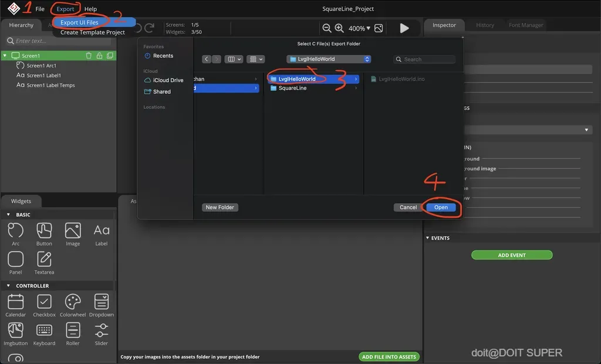The height and width of the screenshot is (364, 601).
Task: Open the Help menu
Action: pyautogui.click(x=90, y=9)
